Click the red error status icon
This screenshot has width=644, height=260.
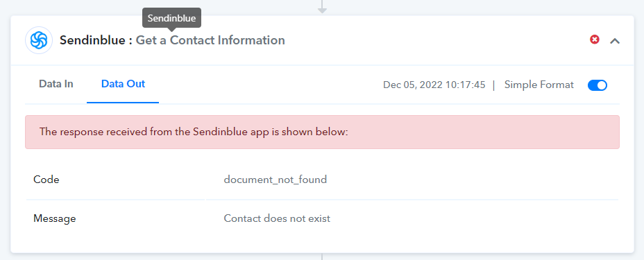pyautogui.click(x=594, y=40)
